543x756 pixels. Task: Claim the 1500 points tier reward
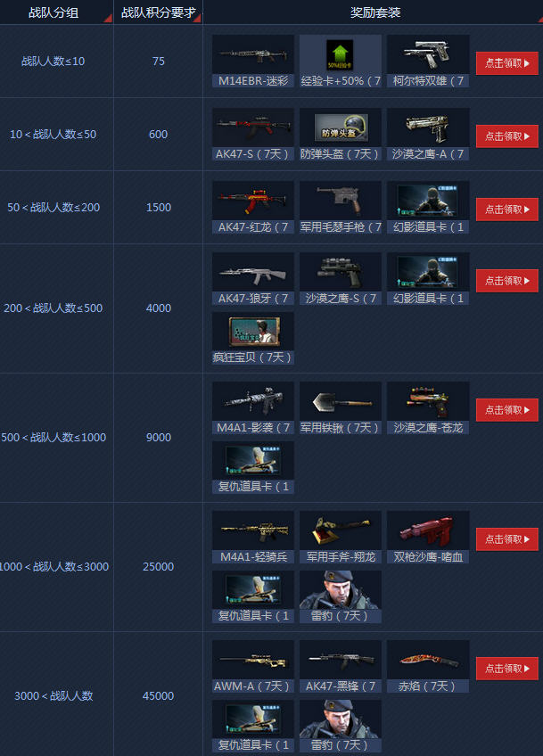506,210
